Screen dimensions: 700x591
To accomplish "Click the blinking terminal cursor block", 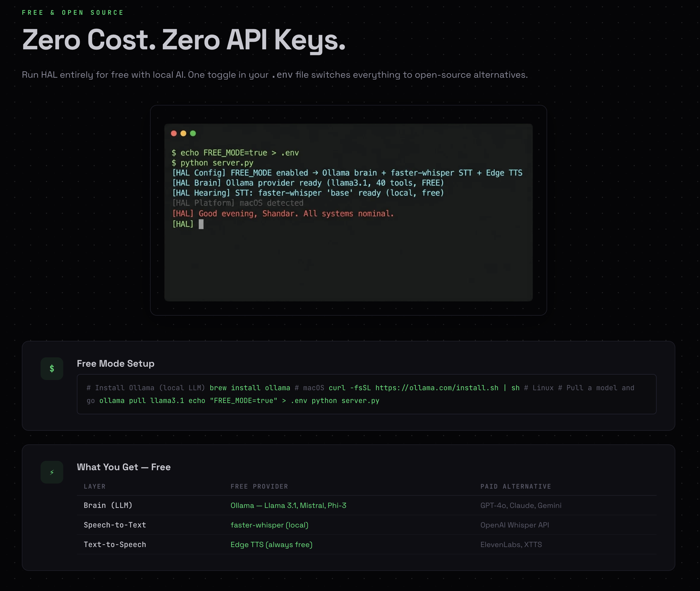I will pos(201,224).
